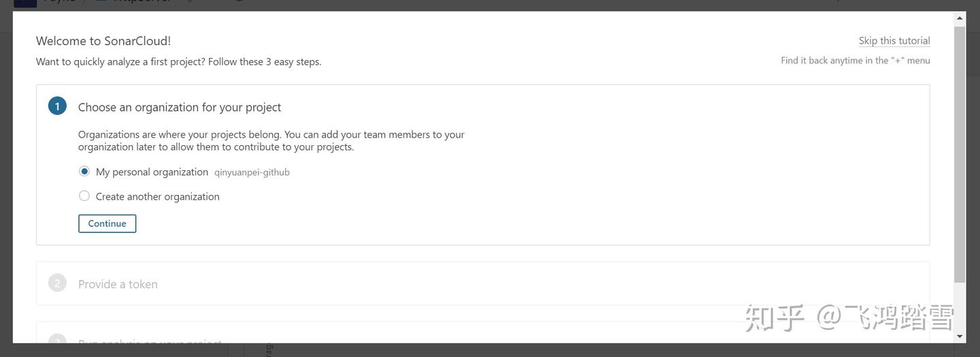Image resolution: width=980 pixels, height=357 pixels.
Task: Click the step 1 number badge
Action: (x=57, y=106)
